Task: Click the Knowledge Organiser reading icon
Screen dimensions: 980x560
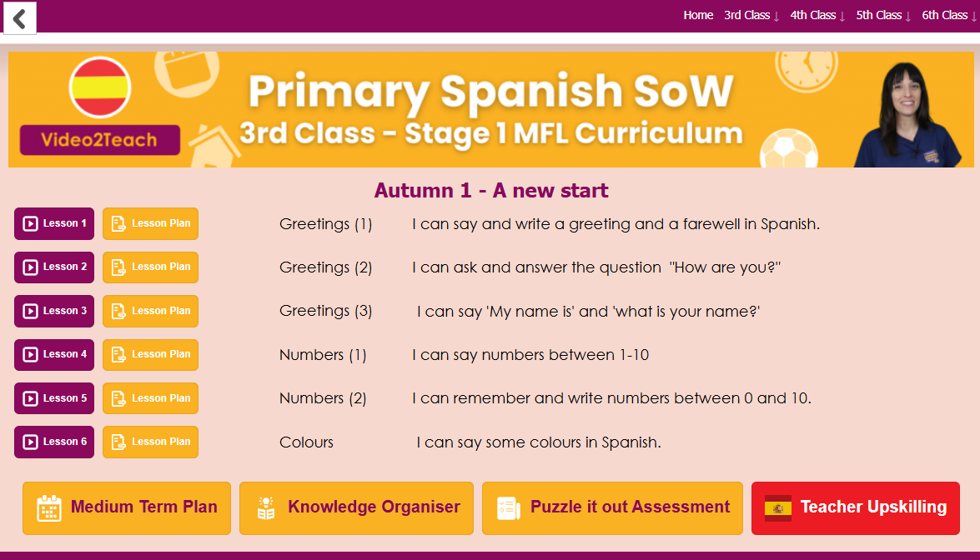Action: 266,507
